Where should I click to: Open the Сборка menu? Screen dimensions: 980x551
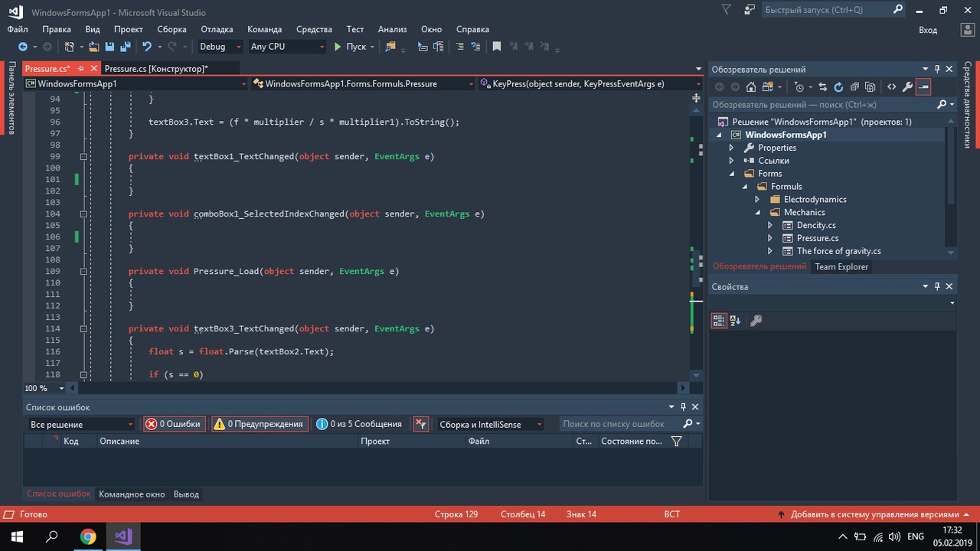[171, 29]
